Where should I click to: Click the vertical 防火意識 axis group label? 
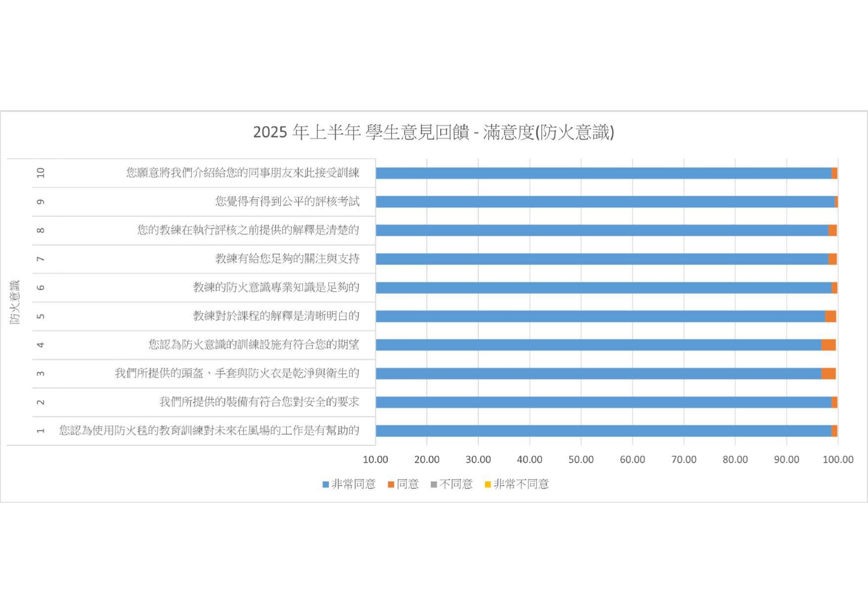(15, 302)
